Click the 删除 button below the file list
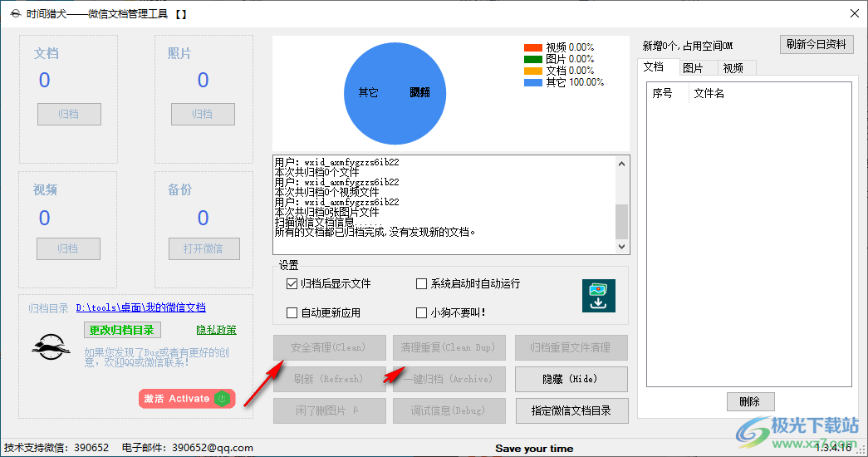This screenshot has height=457, width=868. coord(750,401)
